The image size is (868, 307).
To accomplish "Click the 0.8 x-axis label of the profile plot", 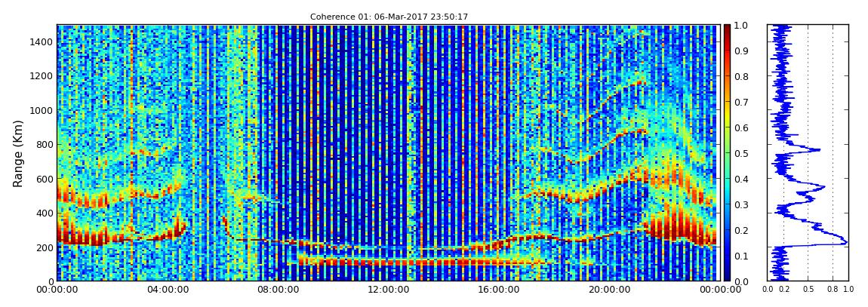I will point(833,290).
